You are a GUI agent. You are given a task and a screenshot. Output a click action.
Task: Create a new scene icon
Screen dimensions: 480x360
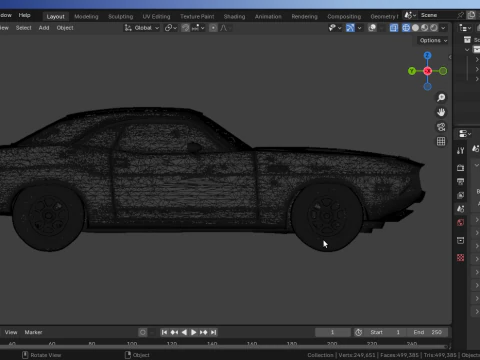click(x=471, y=15)
